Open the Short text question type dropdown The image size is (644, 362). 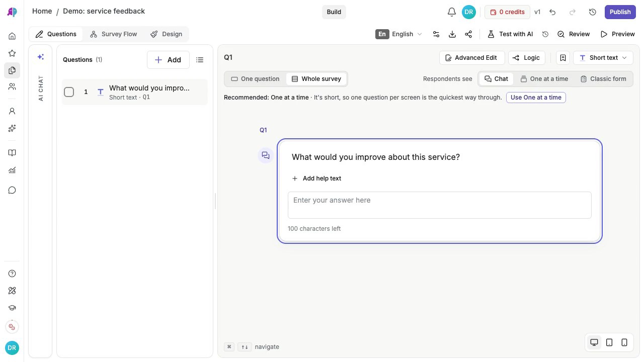click(x=603, y=58)
